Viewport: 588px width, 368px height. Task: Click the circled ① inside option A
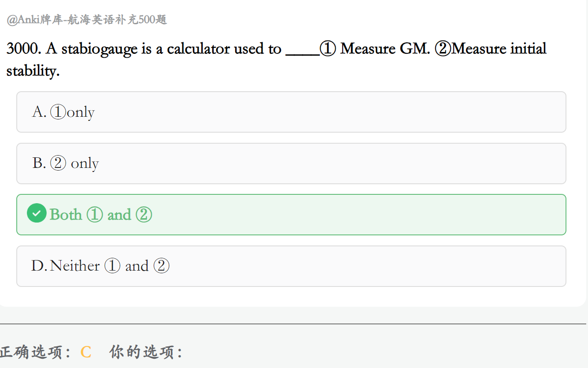tap(58, 112)
